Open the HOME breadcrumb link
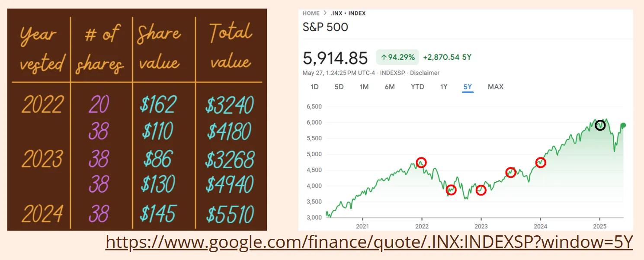Viewport: 644px width, 260px height. pos(311,13)
